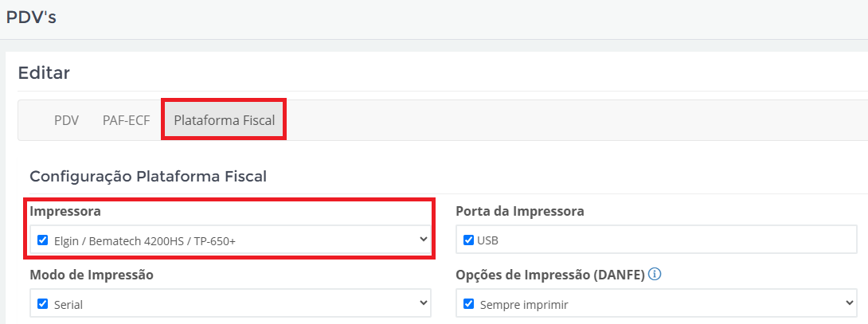Switch to the PDV tab
Viewport: 868px width, 324px height.
point(66,120)
